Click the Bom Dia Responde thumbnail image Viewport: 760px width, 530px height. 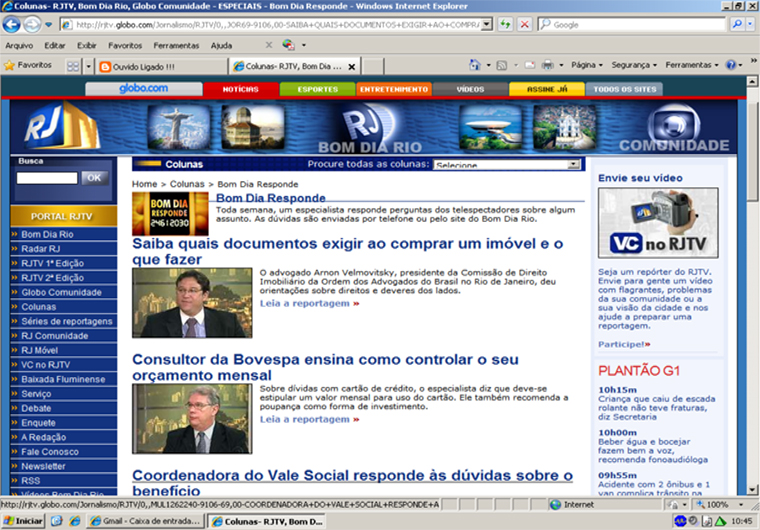coord(170,214)
